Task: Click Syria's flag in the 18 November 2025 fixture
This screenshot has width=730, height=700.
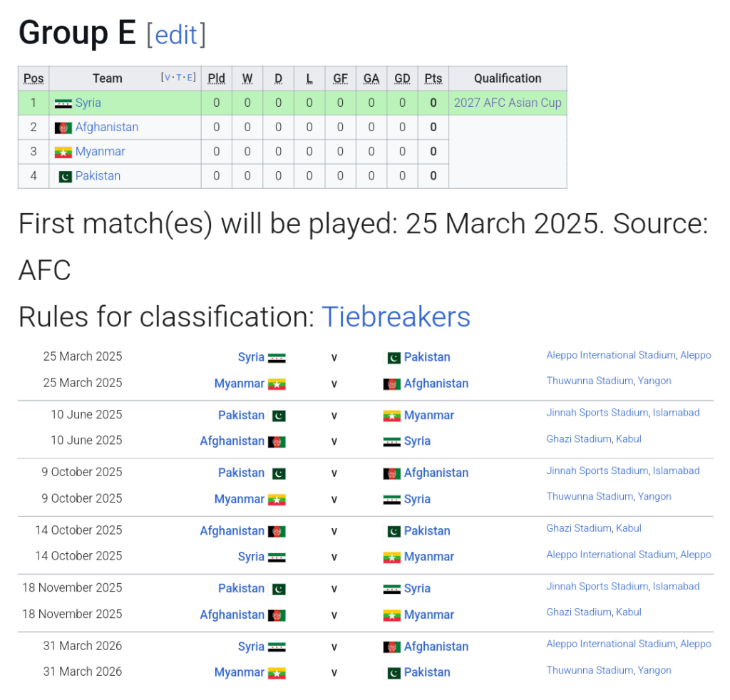Action: 391,589
